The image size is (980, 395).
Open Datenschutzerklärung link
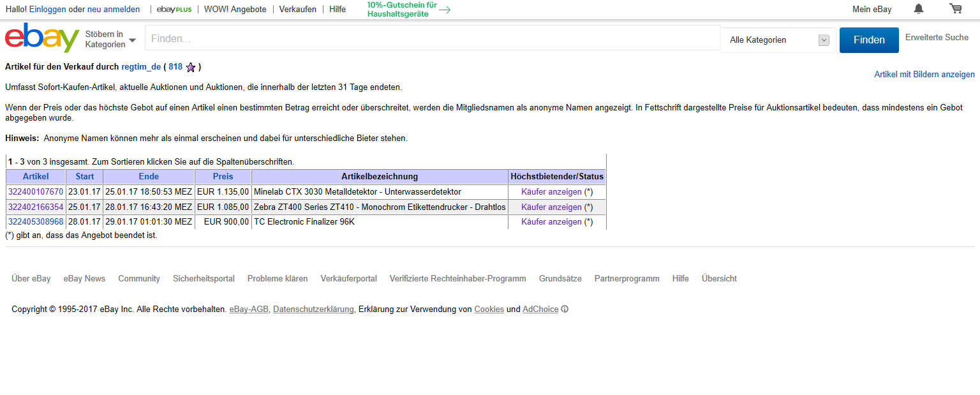coord(313,309)
